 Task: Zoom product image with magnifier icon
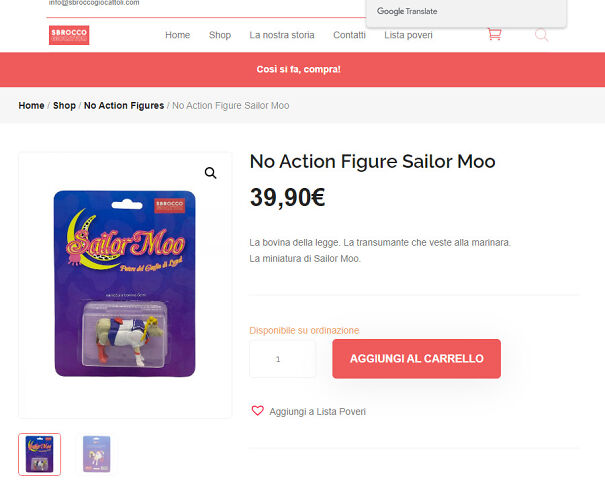click(210, 173)
